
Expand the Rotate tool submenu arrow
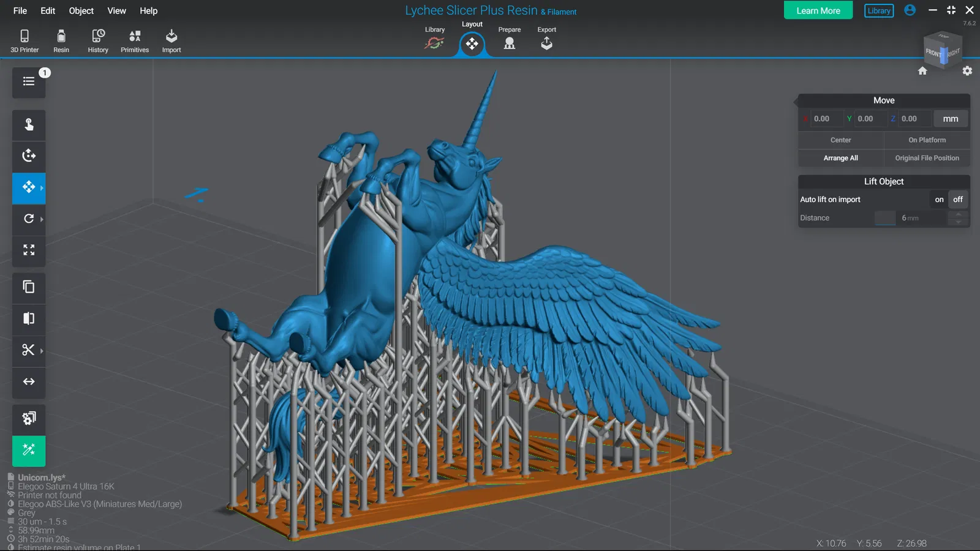(42, 219)
